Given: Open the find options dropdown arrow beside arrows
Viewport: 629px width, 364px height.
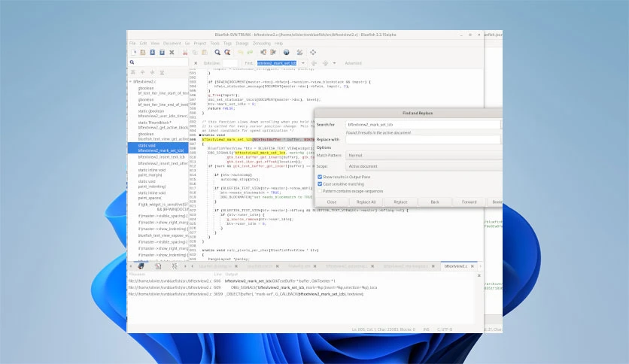Looking at the screenshot, I should (x=334, y=63).
